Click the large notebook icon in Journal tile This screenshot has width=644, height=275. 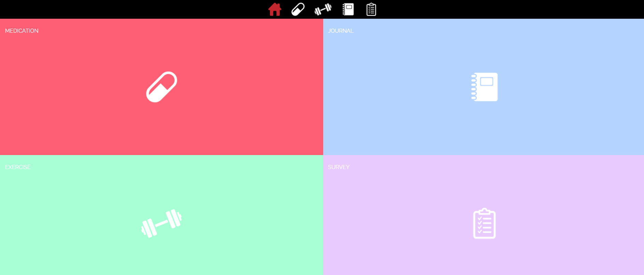tap(484, 87)
